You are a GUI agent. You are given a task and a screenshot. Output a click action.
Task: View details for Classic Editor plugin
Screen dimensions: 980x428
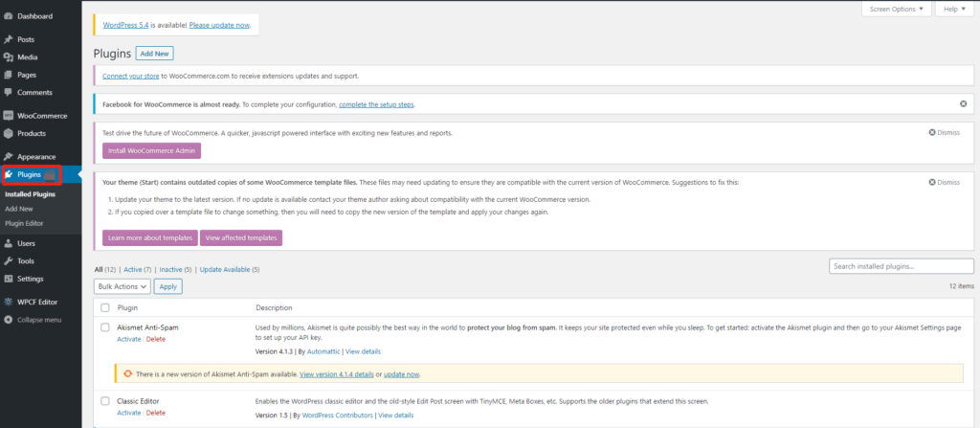pos(395,416)
